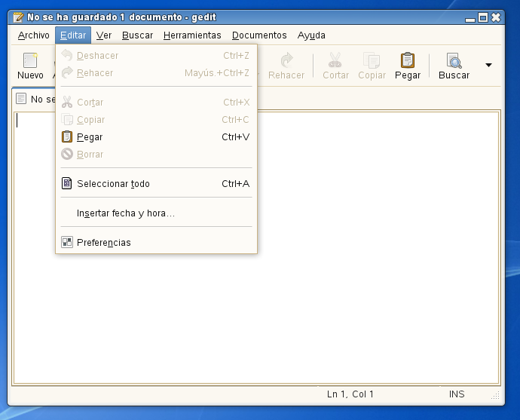Open the Buscar menu in menubar
The height and width of the screenshot is (420, 520).
click(137, 35)
